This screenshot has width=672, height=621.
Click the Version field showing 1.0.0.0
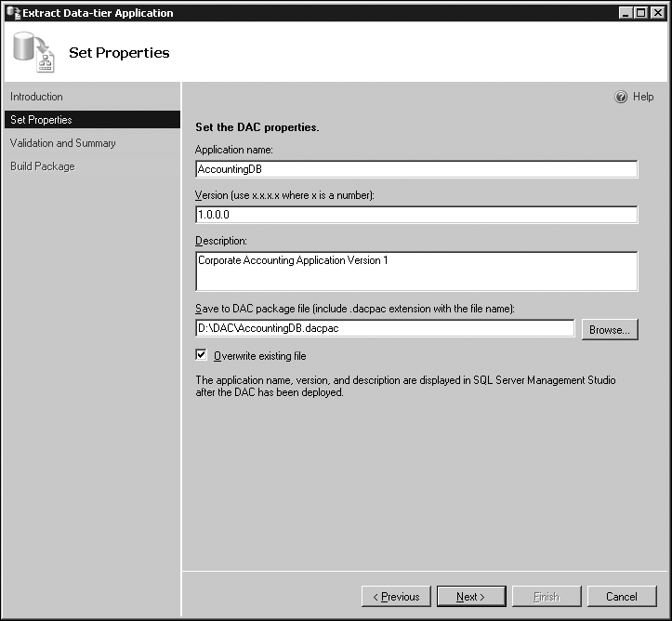tap(416, 215)
